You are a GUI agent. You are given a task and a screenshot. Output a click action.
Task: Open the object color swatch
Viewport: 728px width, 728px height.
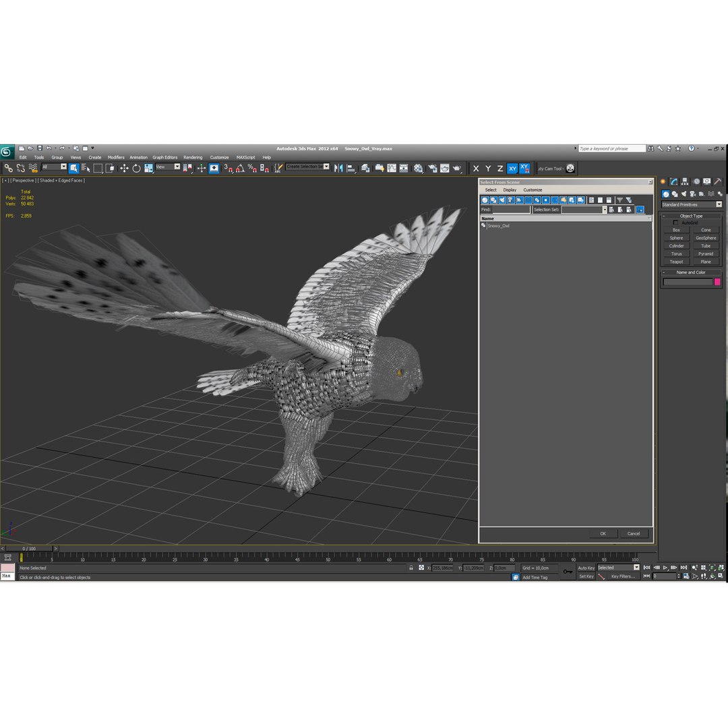point(717,282)
